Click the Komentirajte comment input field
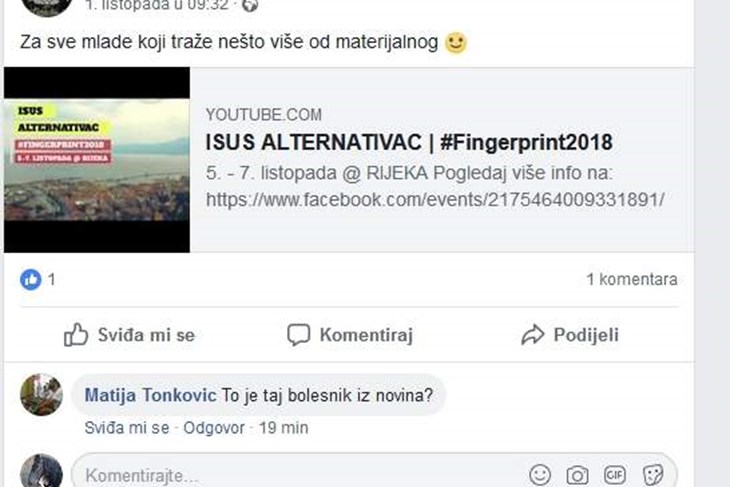730x487 pixels. (300, 475)
